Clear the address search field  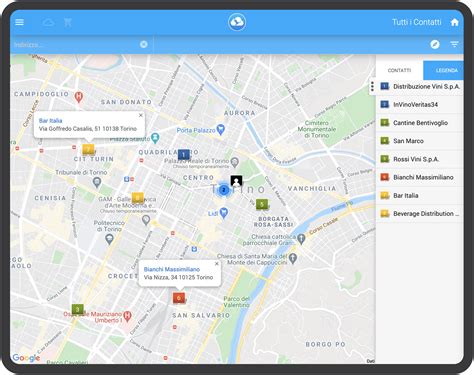pos(144,44)
